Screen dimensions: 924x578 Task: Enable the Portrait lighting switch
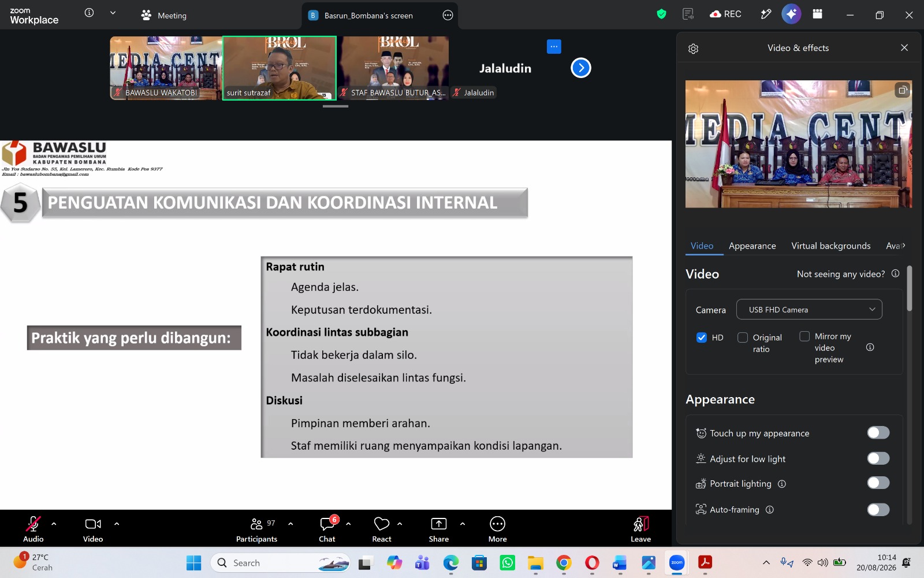pyautogui.click(x=878, y=483)
